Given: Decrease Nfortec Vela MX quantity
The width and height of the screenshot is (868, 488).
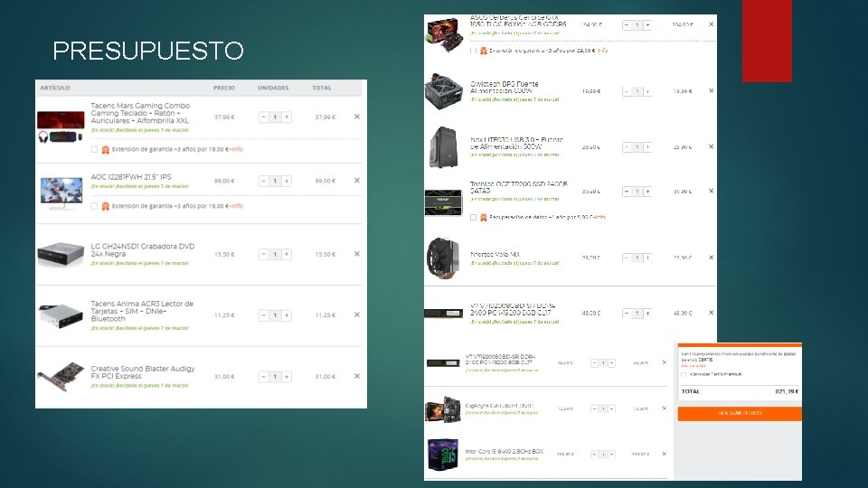Looking at the screenshot, I should tap(627, 258).
